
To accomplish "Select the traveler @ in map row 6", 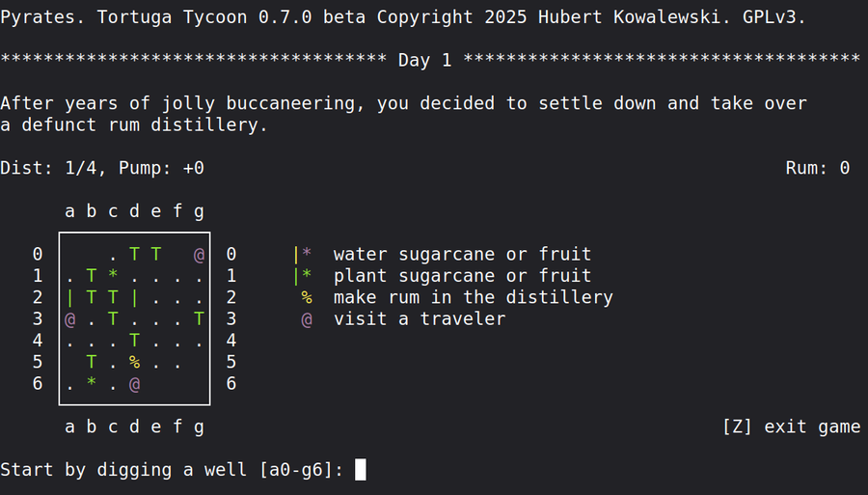I will (x=135, y=384).
